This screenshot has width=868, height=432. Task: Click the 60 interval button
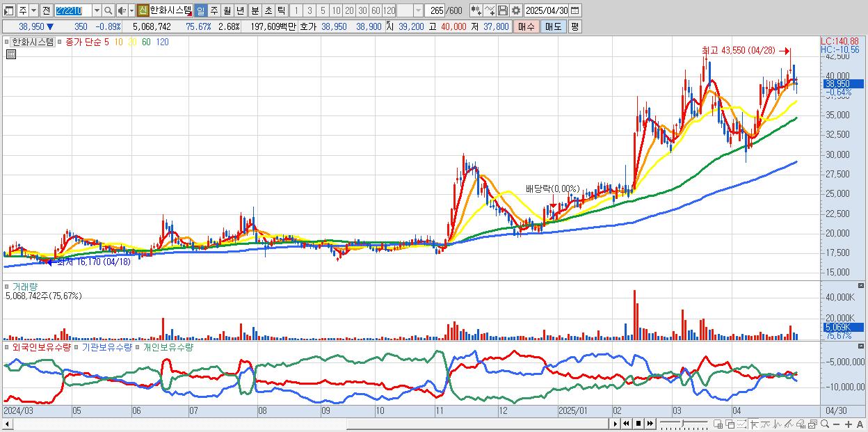(x=376, y=10)
